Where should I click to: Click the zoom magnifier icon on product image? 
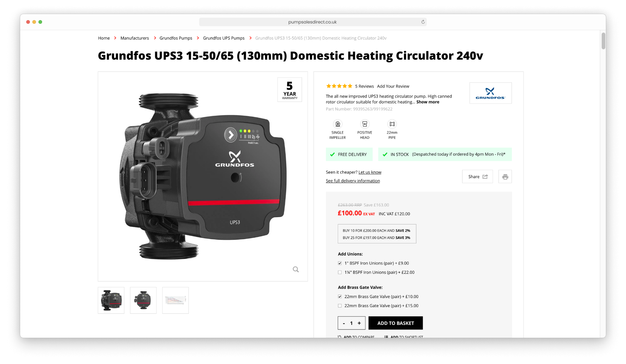point(296,269)
